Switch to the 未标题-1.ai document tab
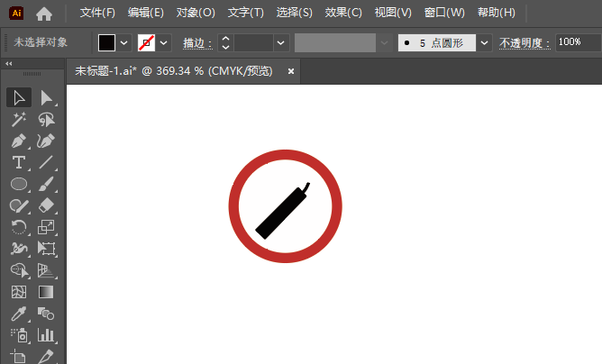 click(x=174, y=71)
